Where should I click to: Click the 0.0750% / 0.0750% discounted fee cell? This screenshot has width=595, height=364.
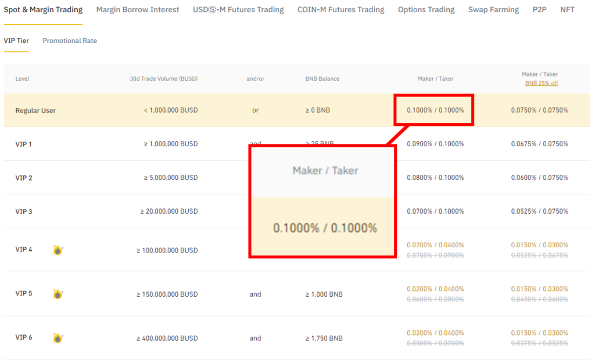click(540, 110)
